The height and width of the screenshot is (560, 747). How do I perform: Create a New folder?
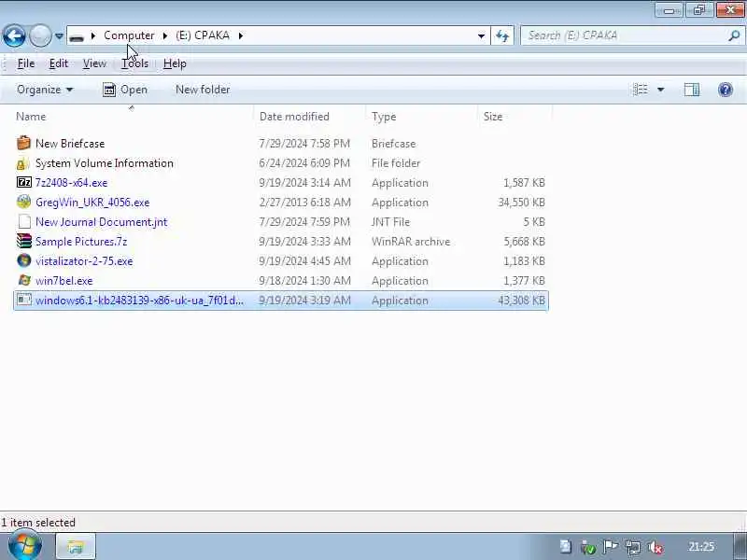(x=203, y=90)
